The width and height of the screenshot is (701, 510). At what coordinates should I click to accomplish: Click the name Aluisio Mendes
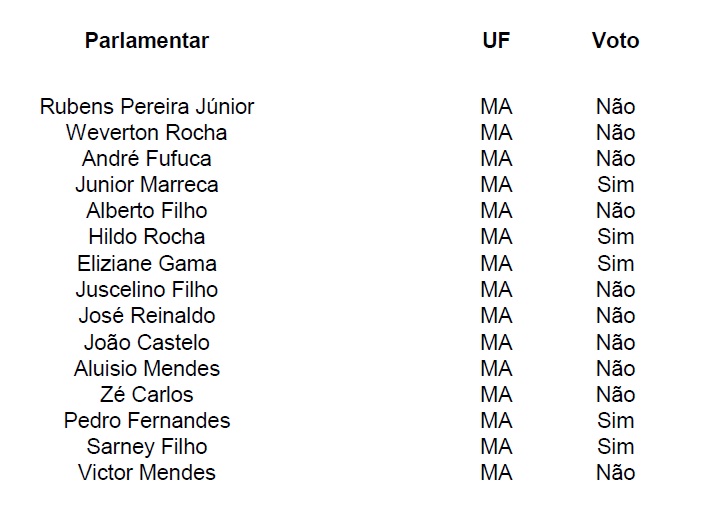pos(147,368)
